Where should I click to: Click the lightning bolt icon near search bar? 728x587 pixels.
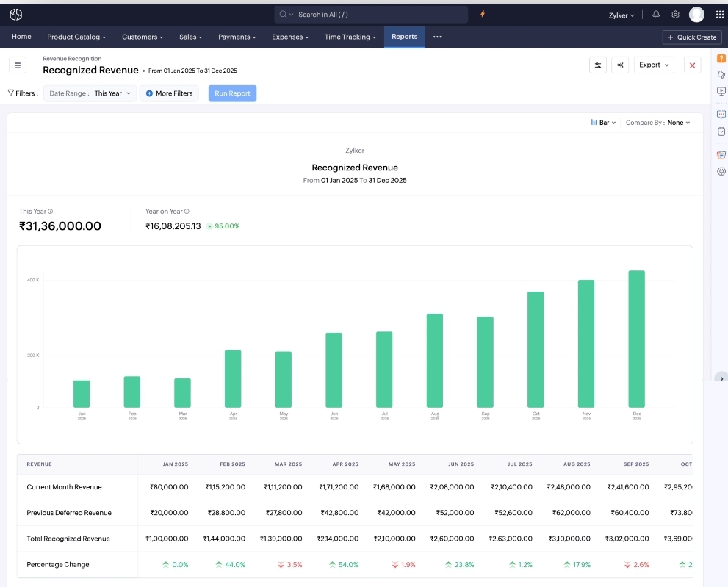(x=482, y=14)
